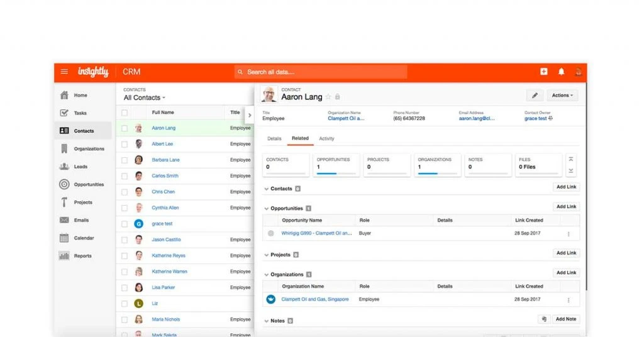The width and height of the screenshot is (644, 337).
Task: Collapse the Organizations related section
Action: (x=267, y=275)
